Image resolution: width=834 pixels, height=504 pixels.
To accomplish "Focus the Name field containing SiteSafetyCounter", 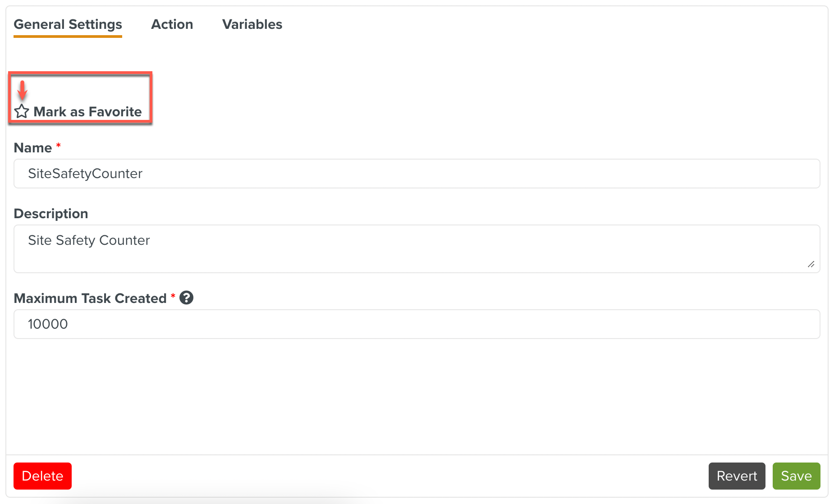I will tap(417, 174).
